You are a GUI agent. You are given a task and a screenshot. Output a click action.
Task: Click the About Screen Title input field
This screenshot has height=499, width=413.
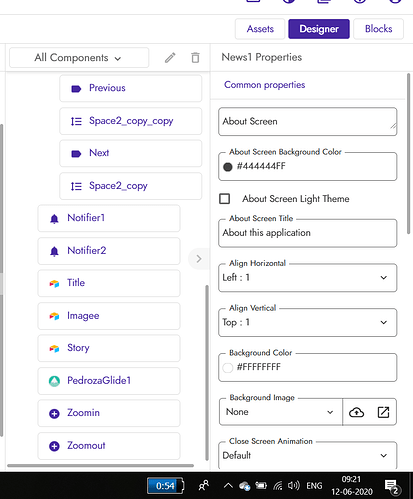[307, 233]
